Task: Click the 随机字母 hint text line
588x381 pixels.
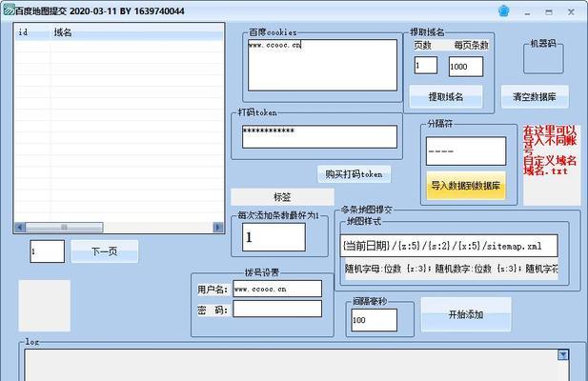Action: 451,269
